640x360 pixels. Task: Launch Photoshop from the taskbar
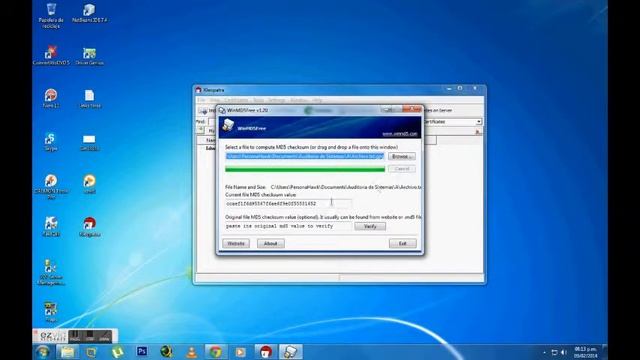click(x=142, y=351)
